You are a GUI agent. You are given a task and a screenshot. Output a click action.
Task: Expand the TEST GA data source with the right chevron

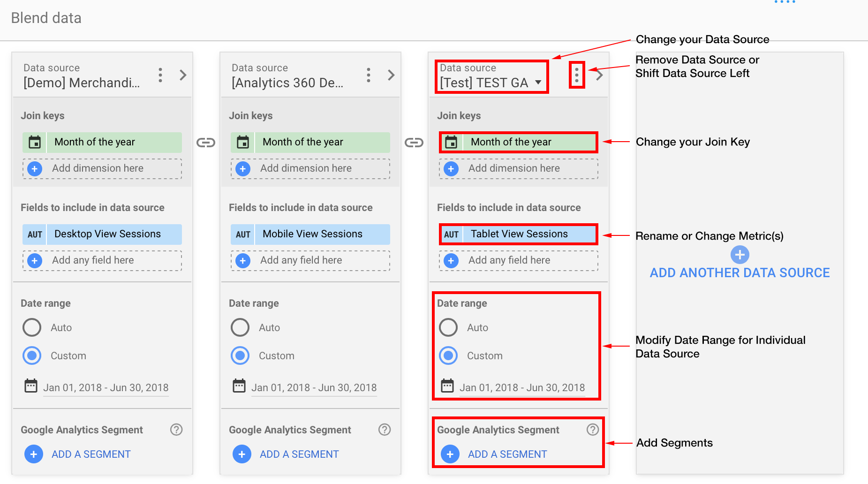coord(599,75)
